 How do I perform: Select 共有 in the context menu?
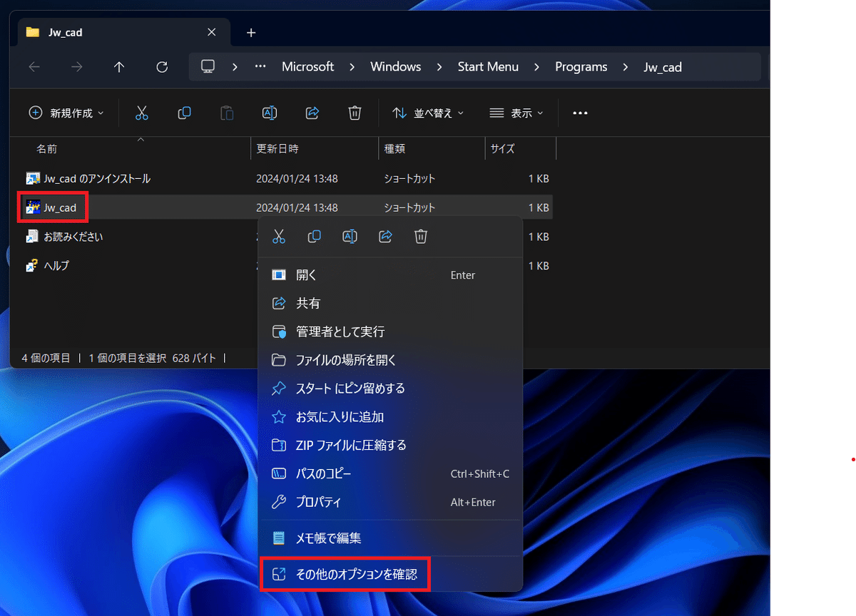(390, 303)
